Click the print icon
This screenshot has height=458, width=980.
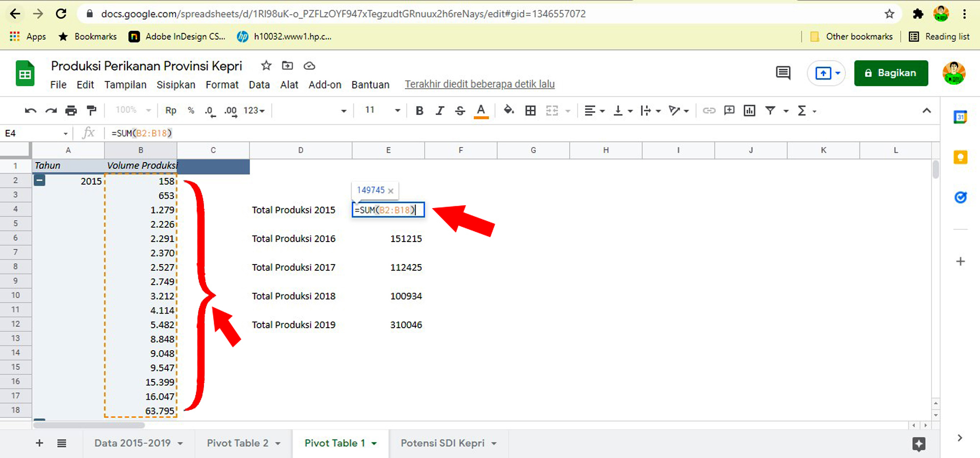(x=71, y=110)
